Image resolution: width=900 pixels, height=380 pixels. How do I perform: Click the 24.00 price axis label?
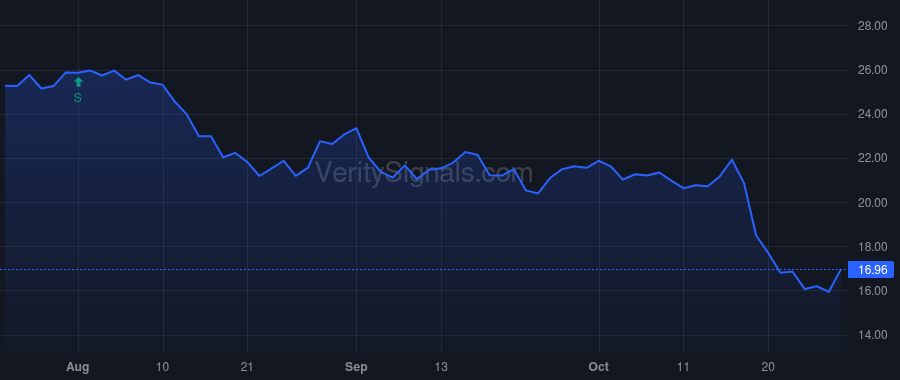pos(872,114)
